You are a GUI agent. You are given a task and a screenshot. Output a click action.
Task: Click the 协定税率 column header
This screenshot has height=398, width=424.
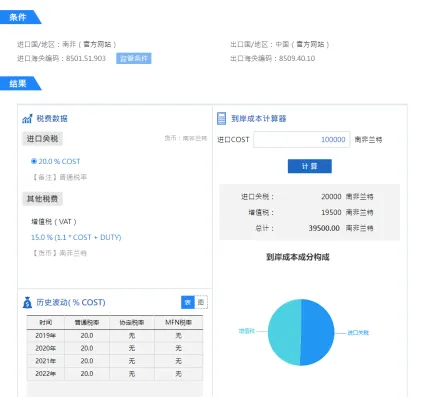click(132, 322)
